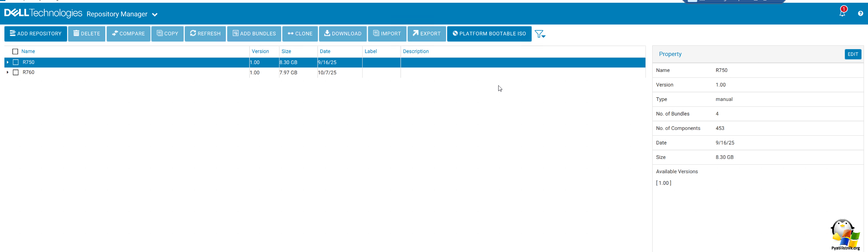Click the Clone repository button
The image size is (868, 252).
pos(300,34)
